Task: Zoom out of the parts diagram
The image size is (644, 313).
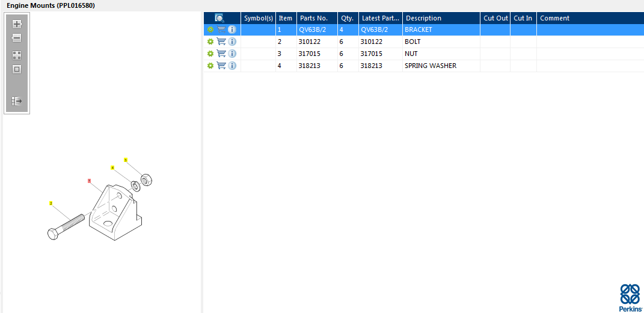Action: (x=17, y=39)
